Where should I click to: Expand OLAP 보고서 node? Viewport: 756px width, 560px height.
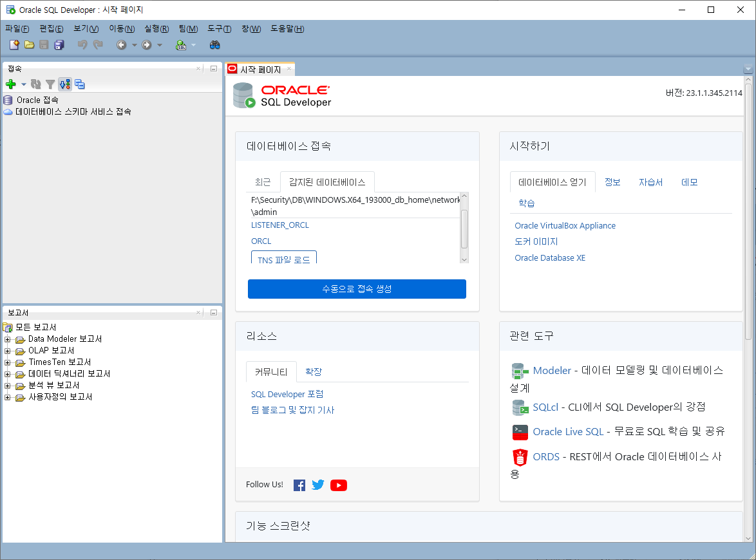tap(7, 351)
